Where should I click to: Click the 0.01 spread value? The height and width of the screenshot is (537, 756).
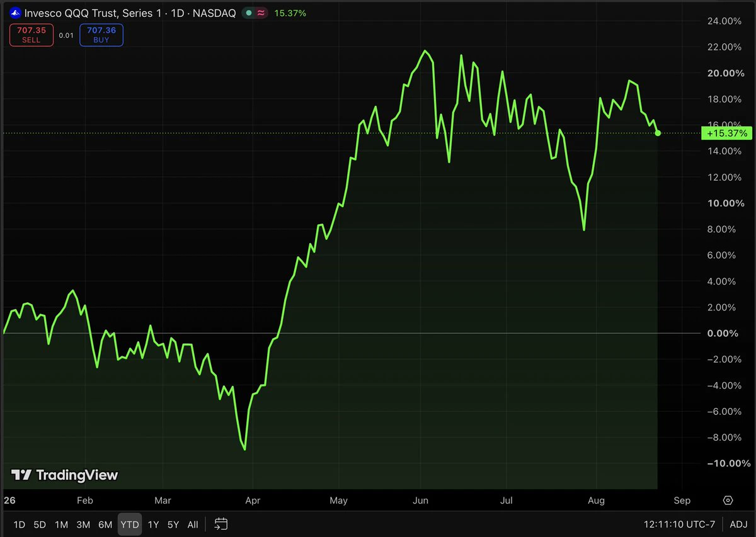point(66,35)
